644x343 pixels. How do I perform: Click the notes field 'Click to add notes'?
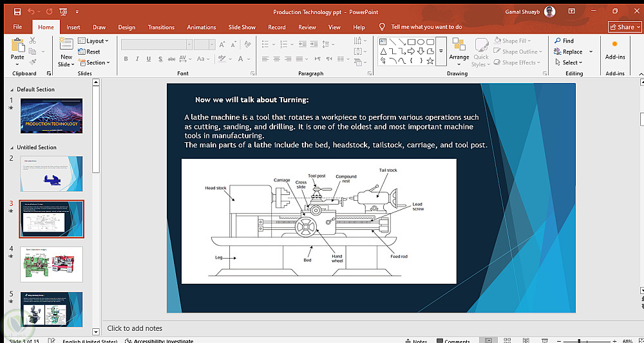pos(135,328)
